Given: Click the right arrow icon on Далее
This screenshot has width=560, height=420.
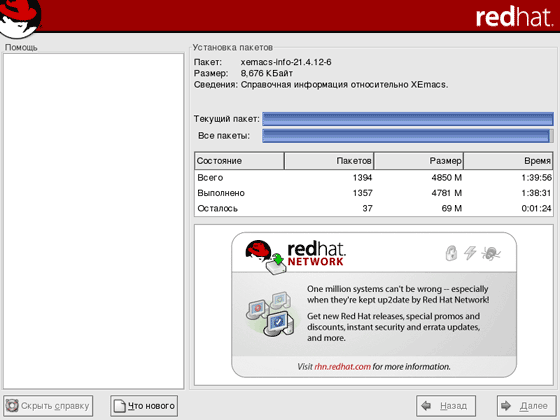Looking at the screenshot, I should (x=506, y=405).
